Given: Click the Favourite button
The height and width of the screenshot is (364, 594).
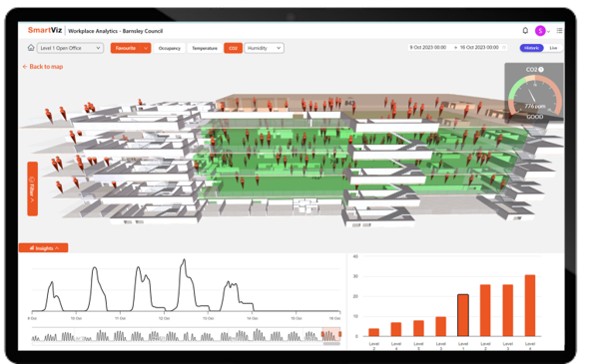Looking at the screenshot, I should (126, 48).
